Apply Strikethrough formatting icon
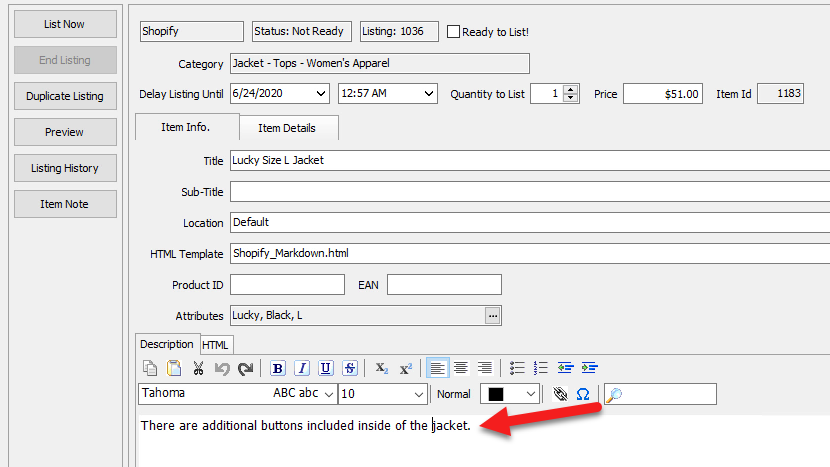830x467 pixels. (350, 368)
